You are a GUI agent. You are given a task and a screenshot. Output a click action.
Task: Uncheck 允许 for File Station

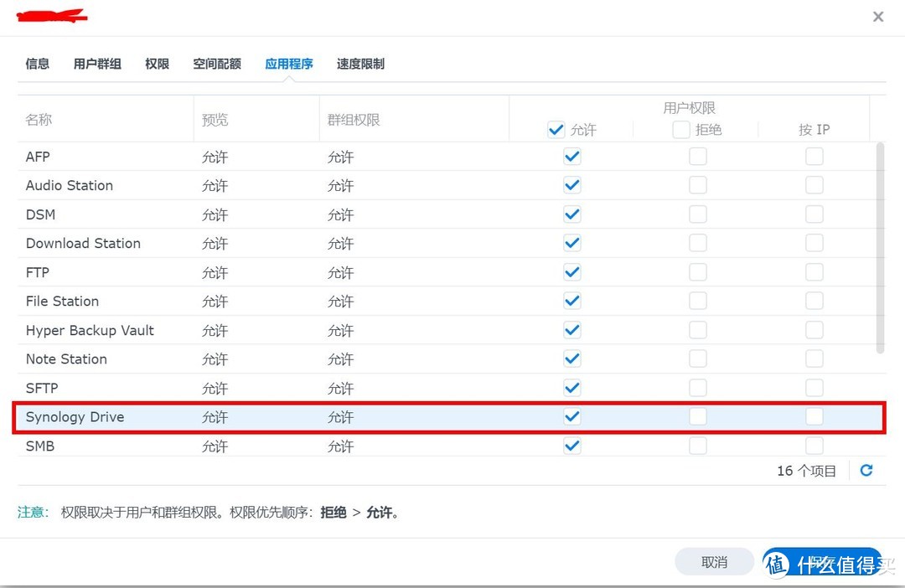572,301
